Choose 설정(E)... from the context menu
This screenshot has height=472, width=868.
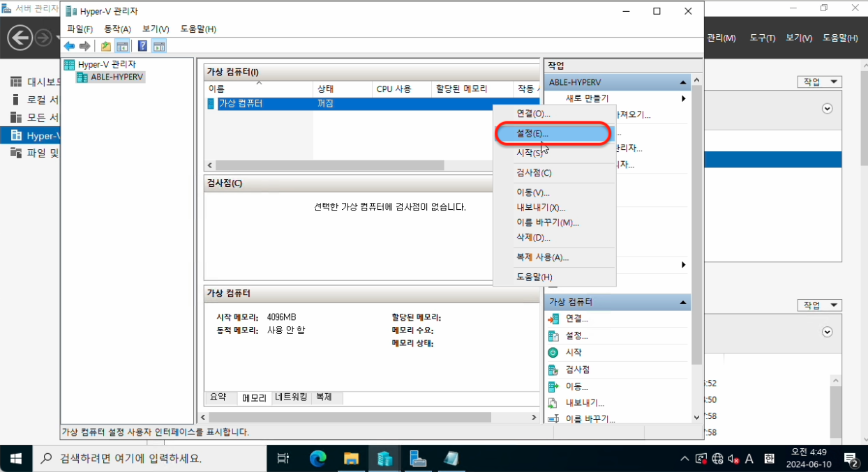[x=554, y=132]
